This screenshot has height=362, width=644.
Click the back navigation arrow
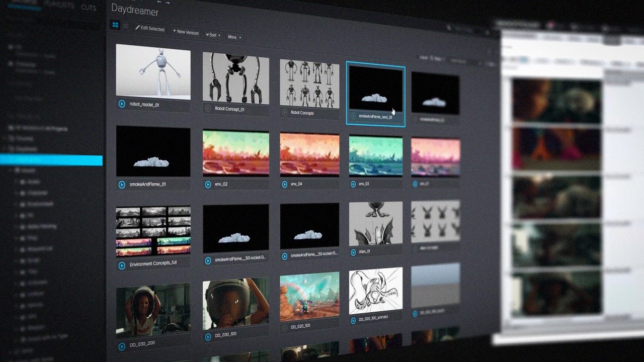(159, 3)
